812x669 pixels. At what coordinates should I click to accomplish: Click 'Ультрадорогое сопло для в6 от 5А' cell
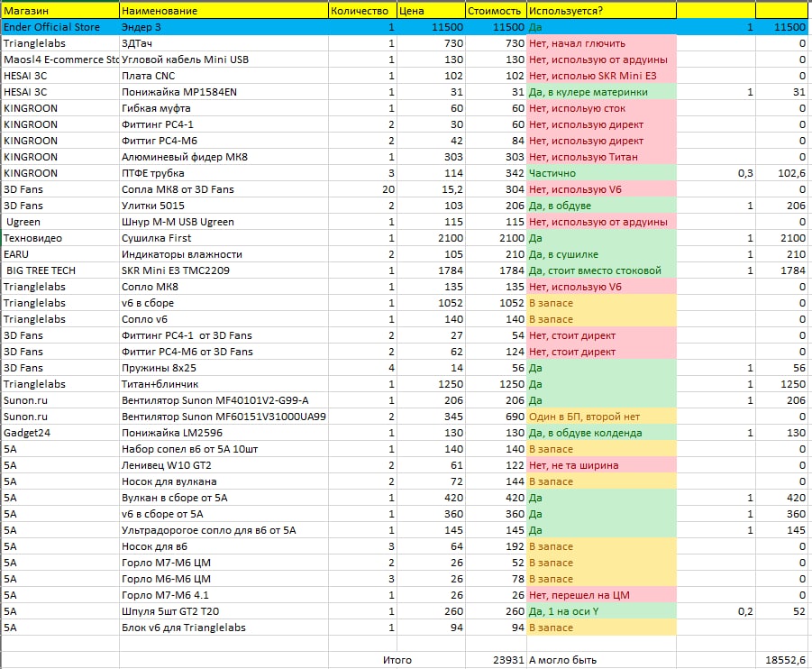[x=224, y=530]
